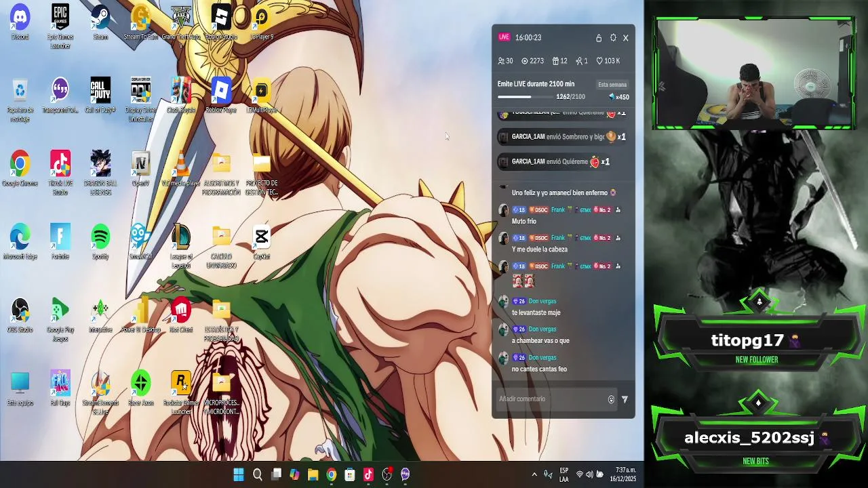The image size is (868, 488).
Task: Open Grand Theft Auto V shortcut
Action: point(180,22)
